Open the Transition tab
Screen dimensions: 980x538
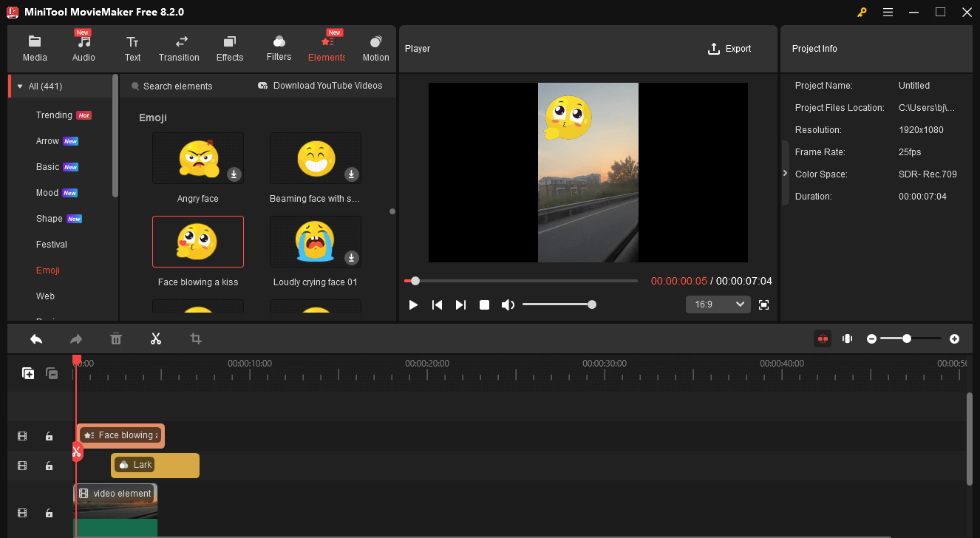tap(179, 49)
